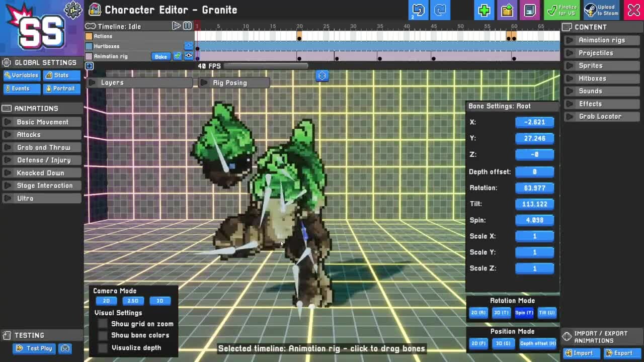Viewport: 644px width, 362px height.
Task: Open the Stats global settings tab
Action: [x=61, y=75]
